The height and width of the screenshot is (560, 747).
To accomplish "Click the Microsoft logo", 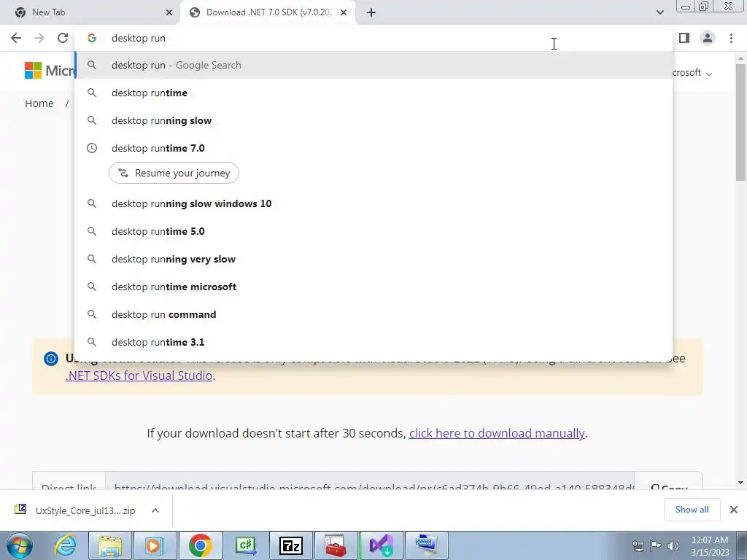I will coord(49,71).
